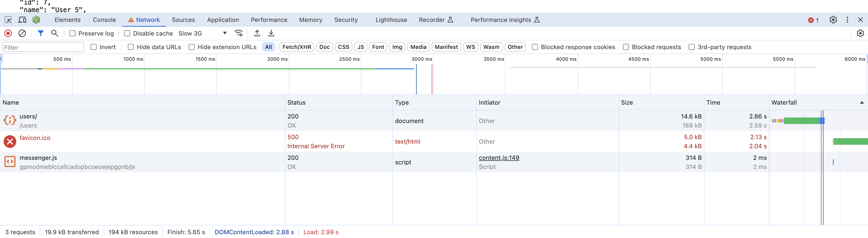Tick the Hide data URLs checkbox
Screen dimensions: 868x238
coord(131,47)
